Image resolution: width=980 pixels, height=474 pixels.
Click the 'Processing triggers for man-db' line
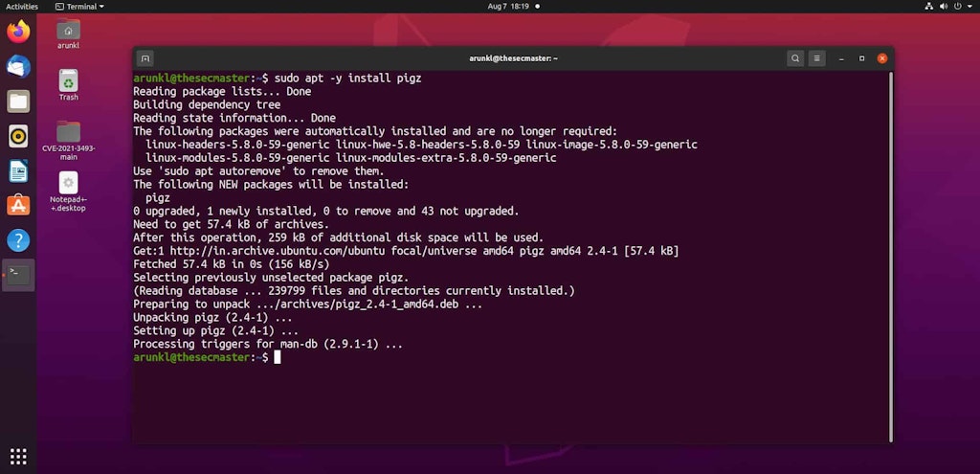(268, 344)
